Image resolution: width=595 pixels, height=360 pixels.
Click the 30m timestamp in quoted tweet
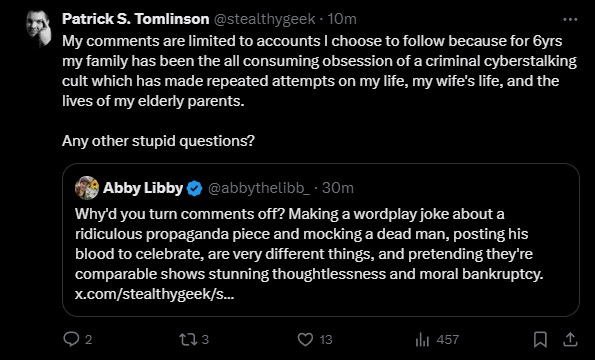(338, 188)
